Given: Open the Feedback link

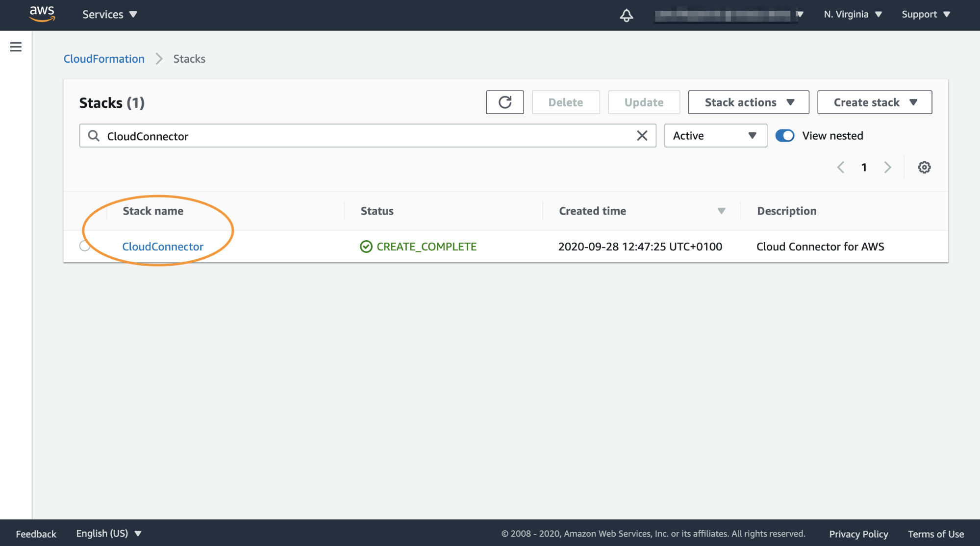Looking at the screenshot, I should click(x=36, y=534).
